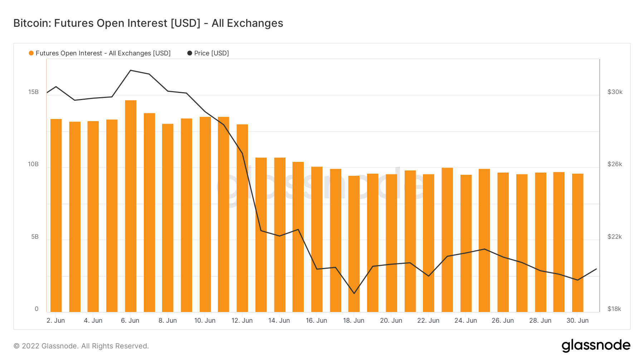Click the $18k right axis label
The image size is (644, 362).
[614, 309]
